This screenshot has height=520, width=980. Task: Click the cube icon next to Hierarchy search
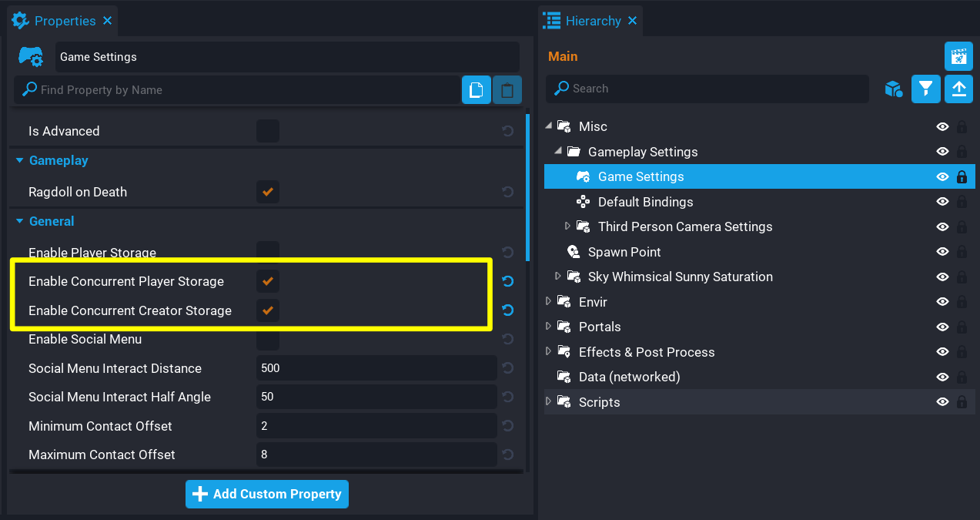pyautogui.click(x=893, y=89)
